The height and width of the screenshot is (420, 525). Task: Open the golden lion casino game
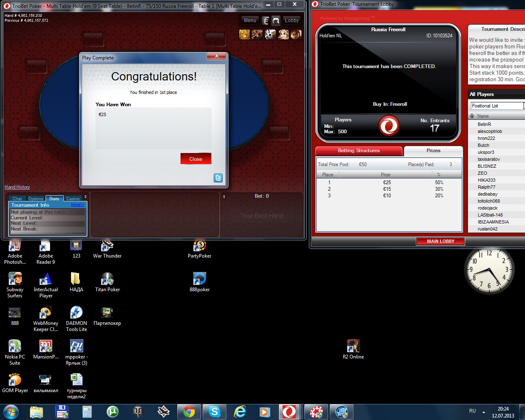[244, 34]
